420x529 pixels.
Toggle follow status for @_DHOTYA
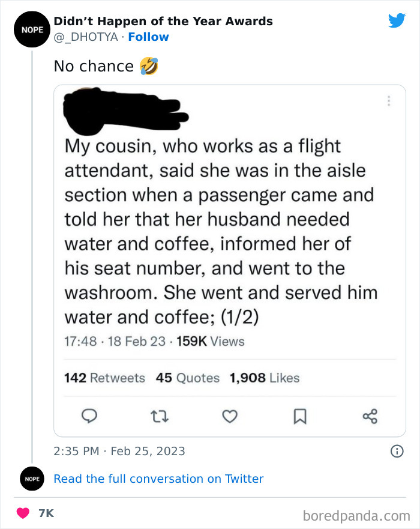pyautogui.click(x=148, y=37)
